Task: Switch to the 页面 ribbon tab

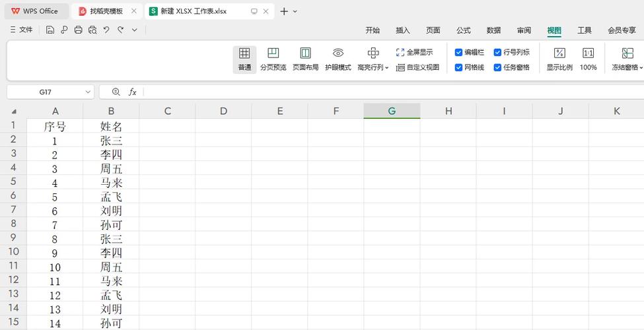Action: (x=433, y=30)
